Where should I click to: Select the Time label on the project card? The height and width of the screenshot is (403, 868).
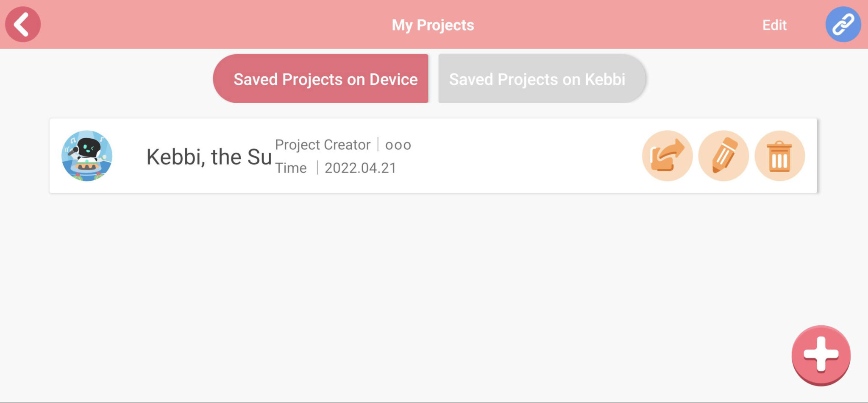[x=292, y=168]
